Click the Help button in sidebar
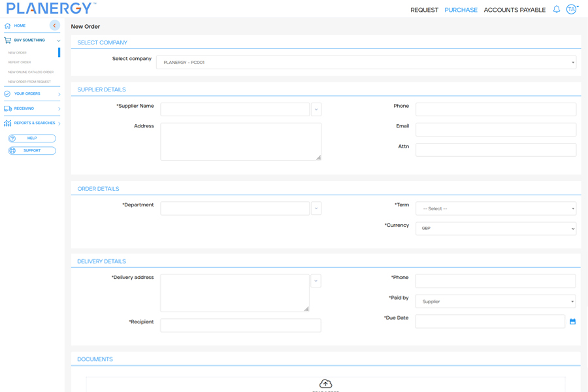 coord(32,139)
